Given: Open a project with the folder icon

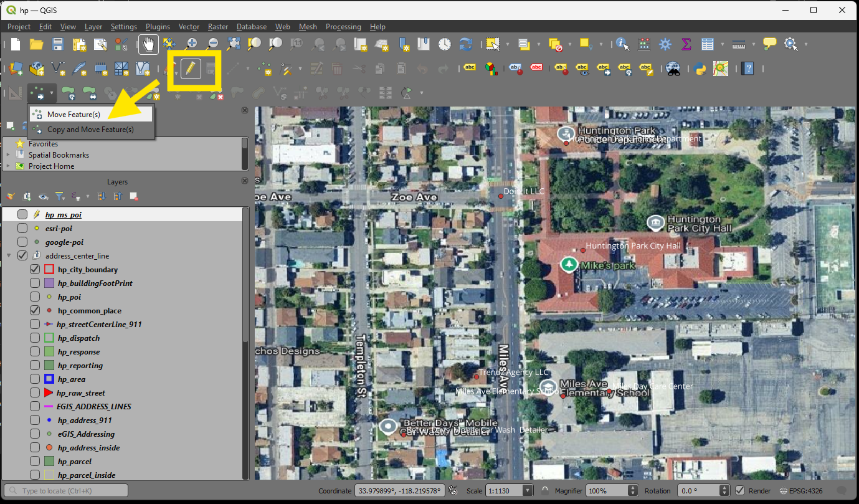Looking at the screenshot, I should coord(37,44).
